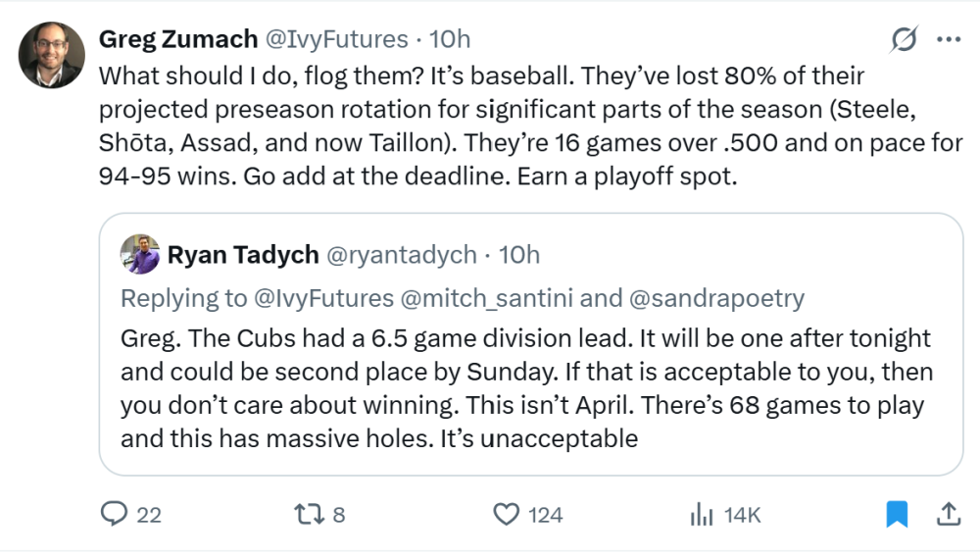The height and width of the screenshot is (555, 980).
Task: Click the share upload arrow icon
Action: tap(948, 514)
